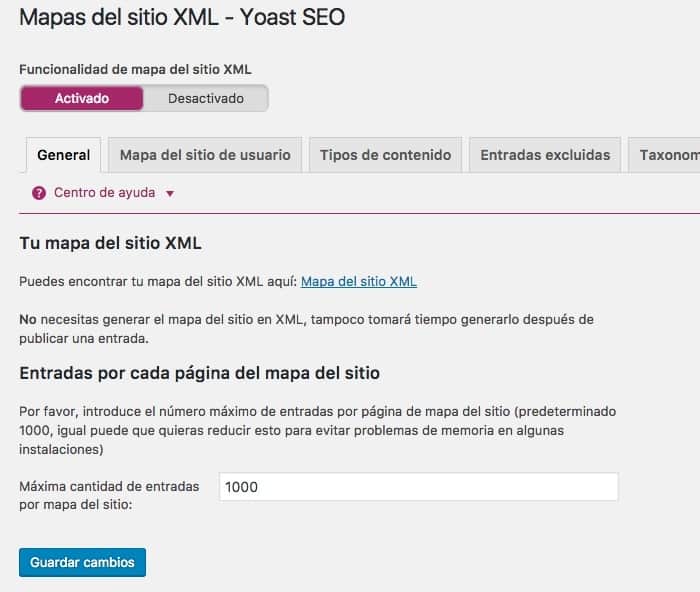Screen dimensions: 700x592
Task: Click the 'Tu mapa del sitio XML' heading
Action: click(x=110, y=243)
